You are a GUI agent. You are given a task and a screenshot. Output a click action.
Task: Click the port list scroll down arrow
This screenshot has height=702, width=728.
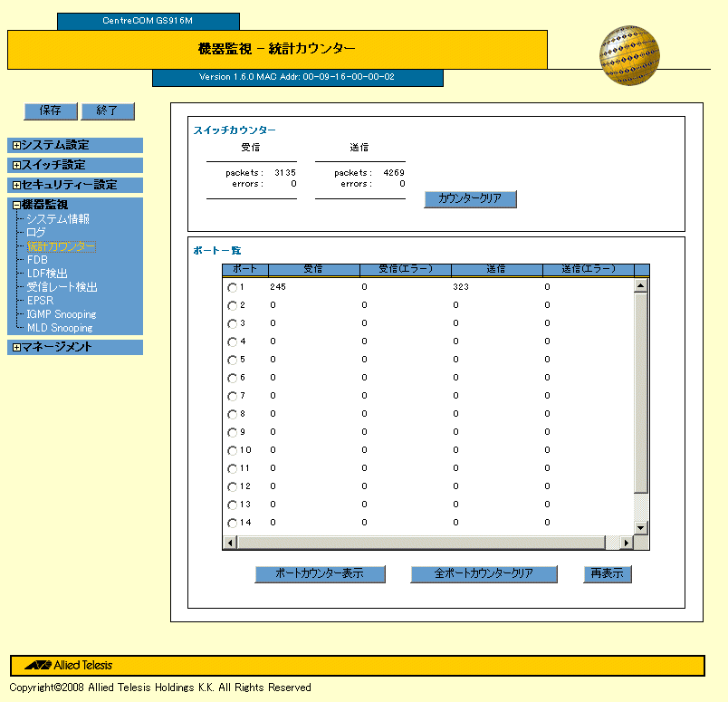641,527
